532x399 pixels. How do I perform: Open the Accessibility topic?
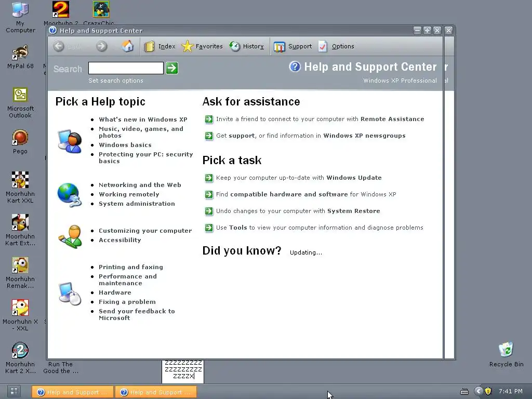(x=120, y=240)
